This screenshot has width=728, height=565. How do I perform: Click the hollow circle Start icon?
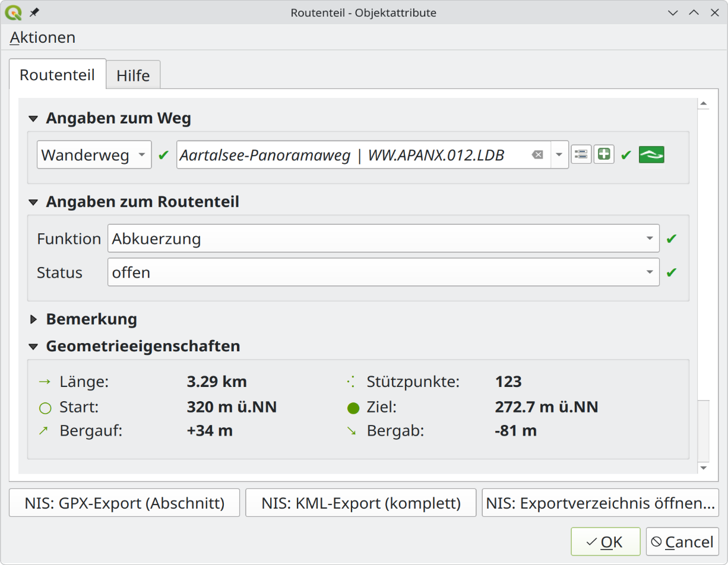(44, 408)
